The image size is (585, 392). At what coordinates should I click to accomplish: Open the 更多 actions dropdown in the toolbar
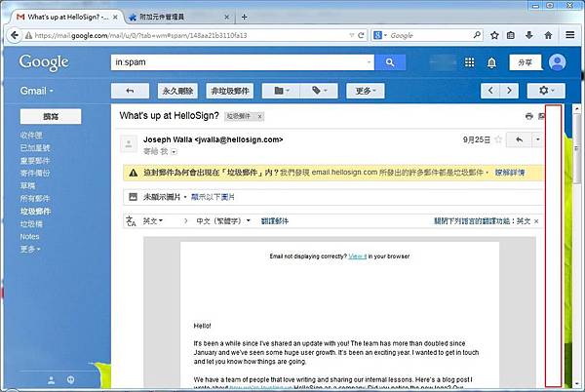(x=366, y=91)
